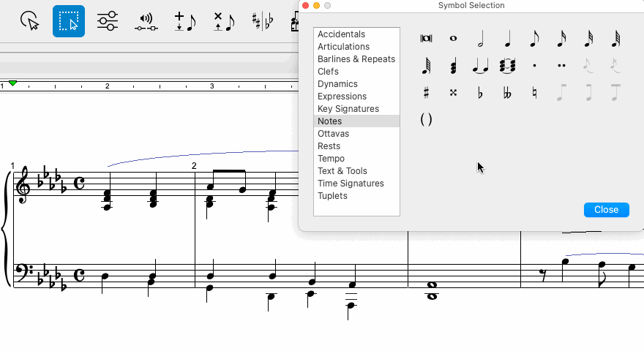
Task: Pick the tied chords symbol
Action: (507, 66)
